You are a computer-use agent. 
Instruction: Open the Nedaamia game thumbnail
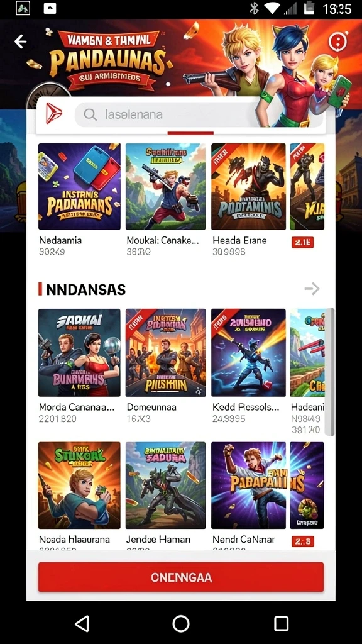click(x=79, y=186)
